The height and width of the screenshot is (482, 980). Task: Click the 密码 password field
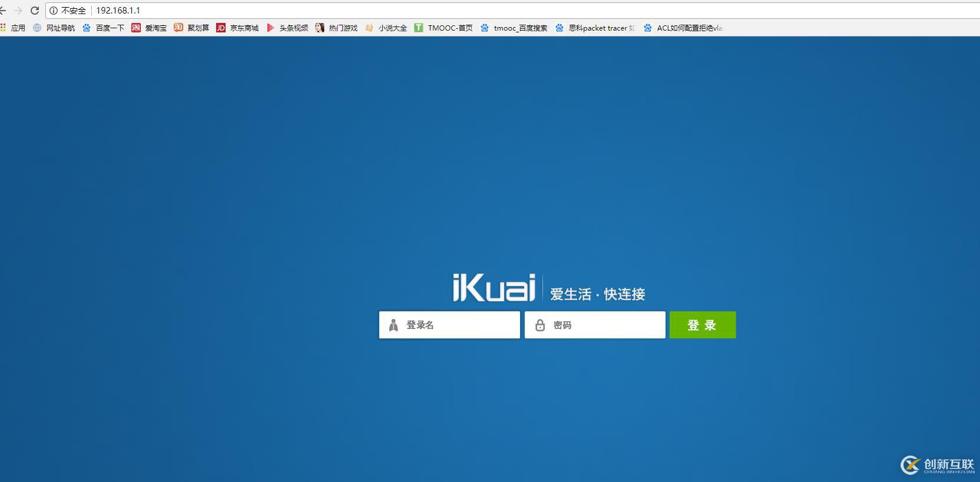[595, 325]
